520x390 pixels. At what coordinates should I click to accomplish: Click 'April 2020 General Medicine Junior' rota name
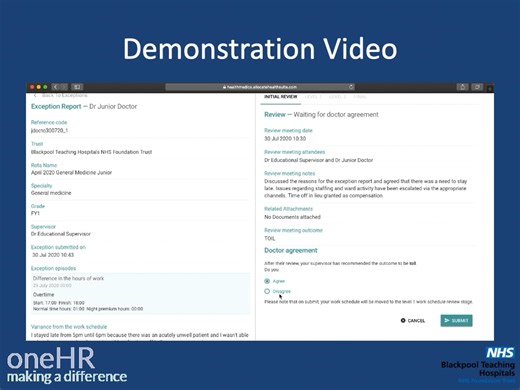71,173
